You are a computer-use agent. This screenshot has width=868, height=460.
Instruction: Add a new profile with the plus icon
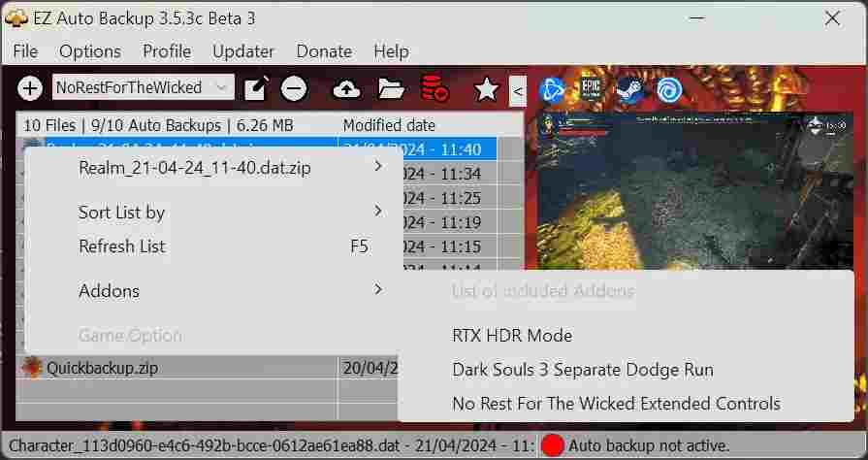click(x=30, y=88)
